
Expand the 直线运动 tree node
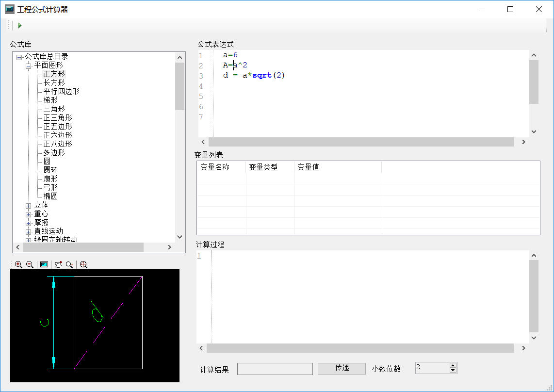[28, 232]
